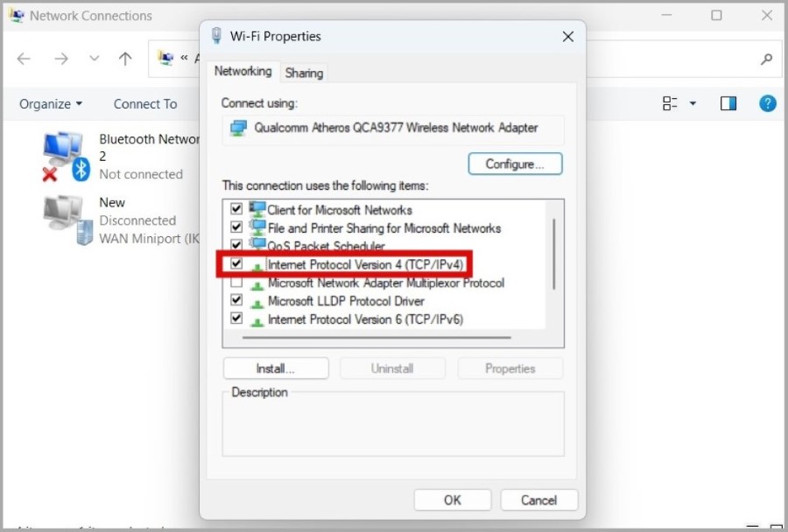Screen dimensions: 788x532
Task: Click the Client for Microsoft Networks icon
Action: (x=257, y=209)
